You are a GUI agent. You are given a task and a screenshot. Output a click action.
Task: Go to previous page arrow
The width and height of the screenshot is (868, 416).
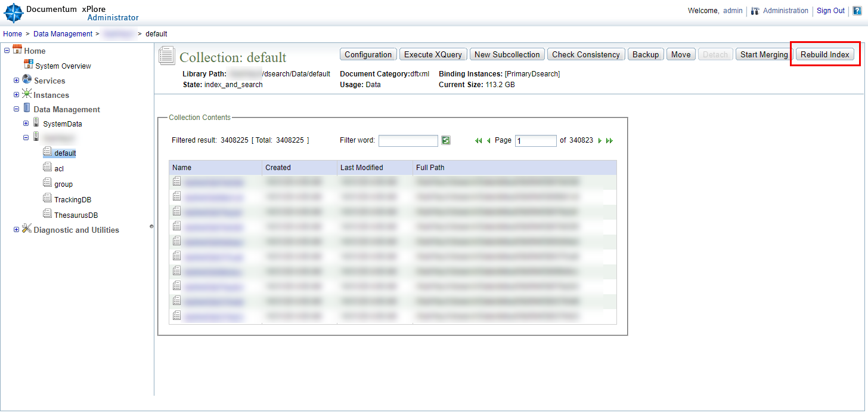pos(489,141)
